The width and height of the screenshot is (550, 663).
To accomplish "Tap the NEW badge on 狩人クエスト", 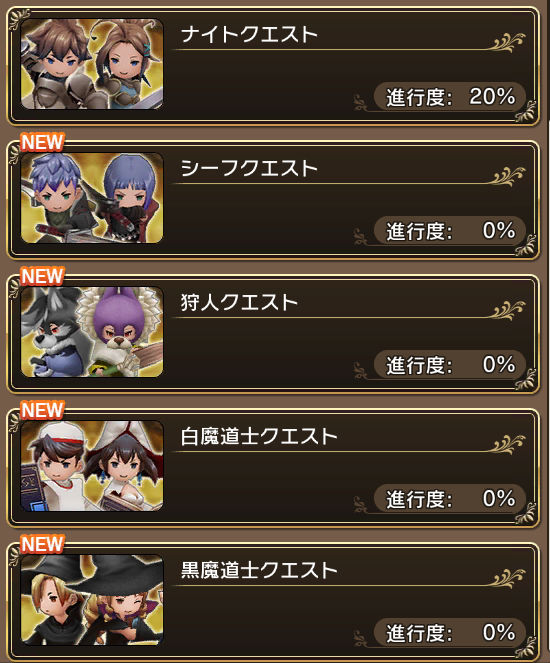I will click(42, 277).
